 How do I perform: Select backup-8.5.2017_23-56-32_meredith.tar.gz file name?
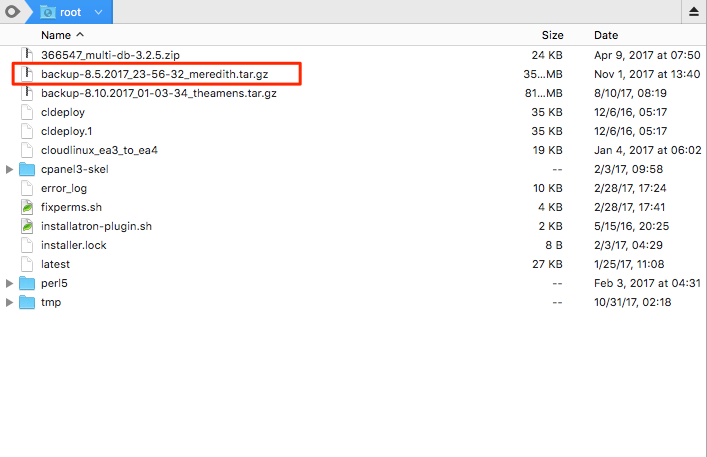155,74
